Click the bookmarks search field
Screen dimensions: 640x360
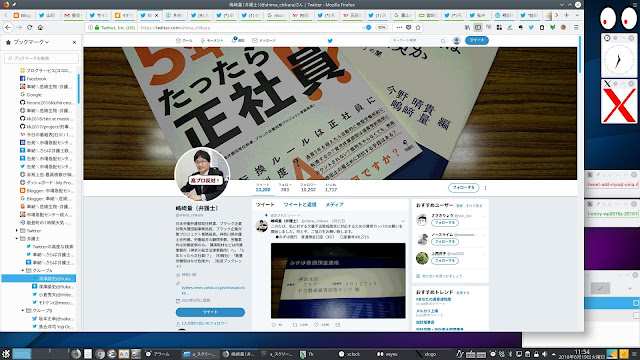click(41, 58)
